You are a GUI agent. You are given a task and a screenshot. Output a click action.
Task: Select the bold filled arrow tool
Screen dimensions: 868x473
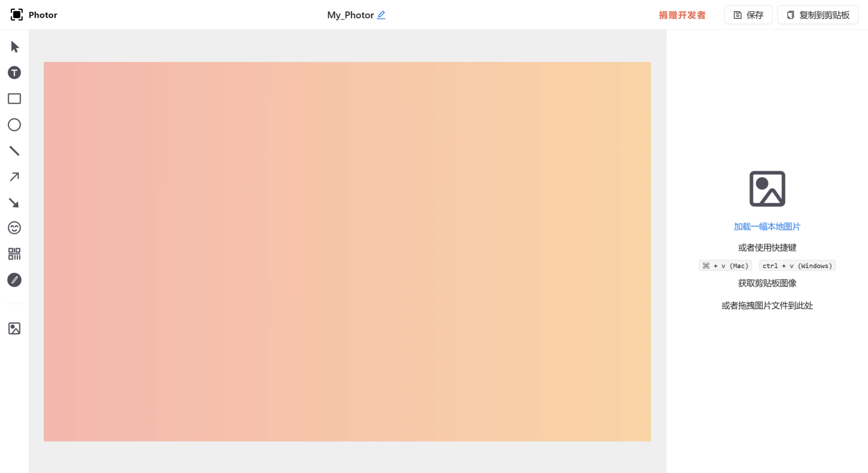pos(14,203)
